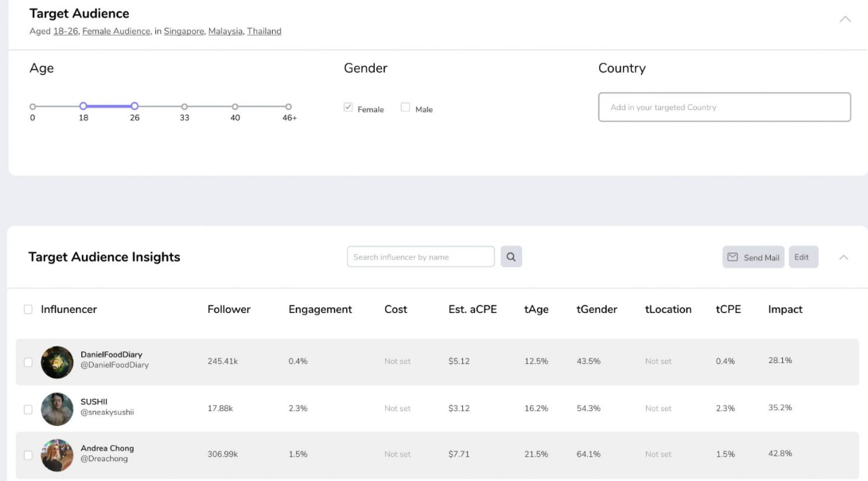Open DanielFoodDiary profile avatar

pos(57,362)
